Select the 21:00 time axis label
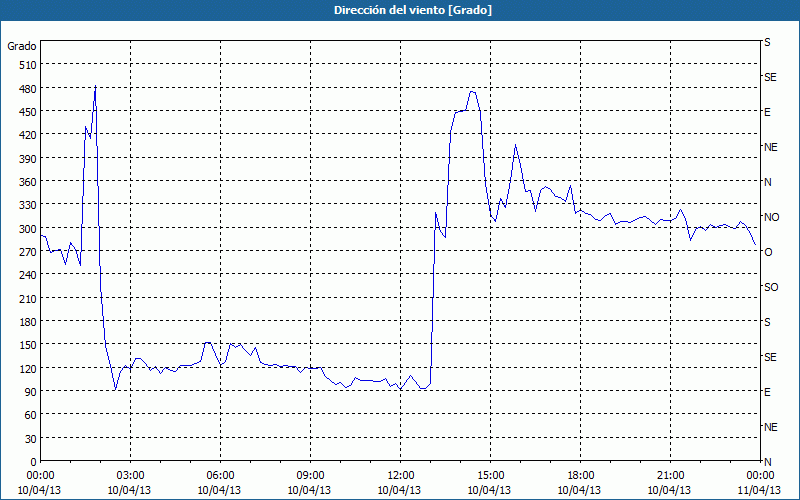 pyautogui.click(x=670, y=476)
